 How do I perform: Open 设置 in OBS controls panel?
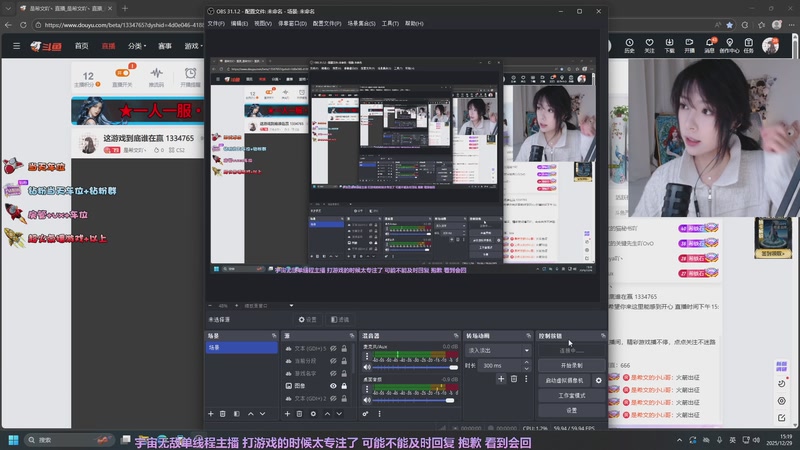pyautogui.click(x=571, y=410)
